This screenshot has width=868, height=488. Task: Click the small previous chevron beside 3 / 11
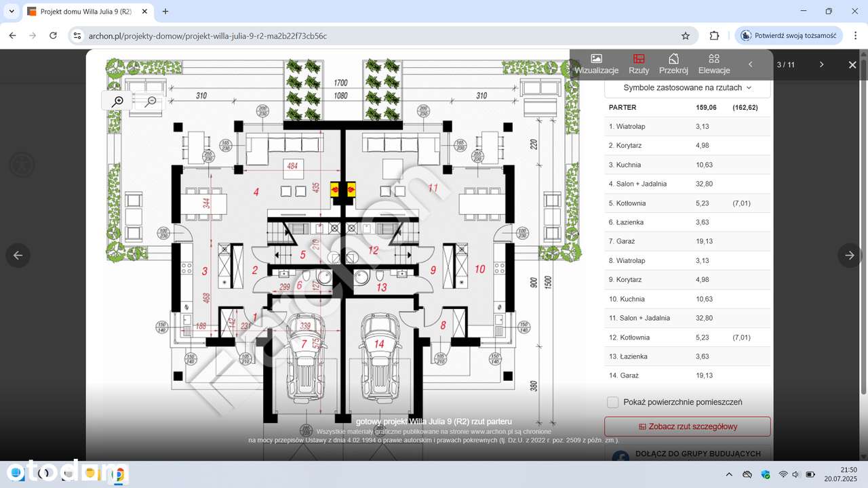pyautogui.click(x=750, y=64)
